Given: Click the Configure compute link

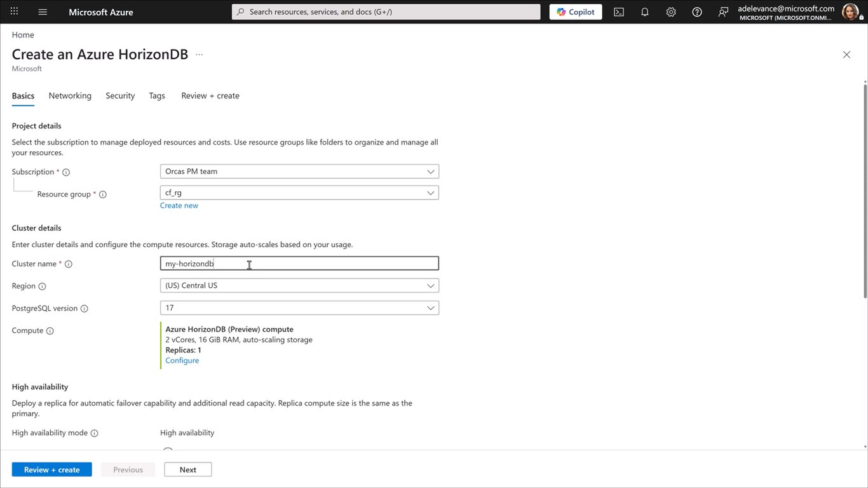Looking at the screenshot, I should click(182, 360).
